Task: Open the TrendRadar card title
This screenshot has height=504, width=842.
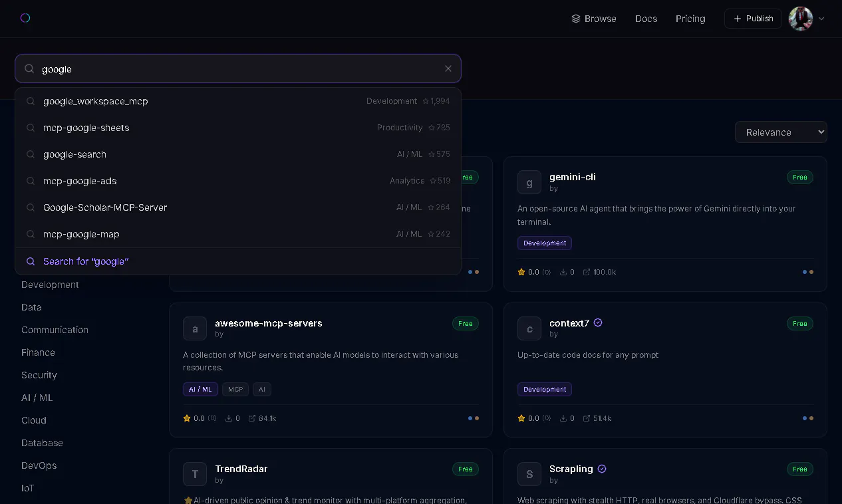Action: click(x=241, y=469)
